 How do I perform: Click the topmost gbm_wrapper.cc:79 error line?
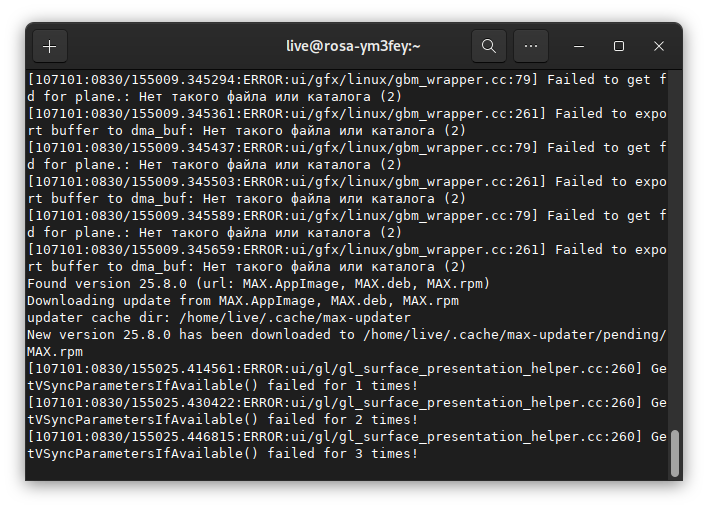click(340, 79)
